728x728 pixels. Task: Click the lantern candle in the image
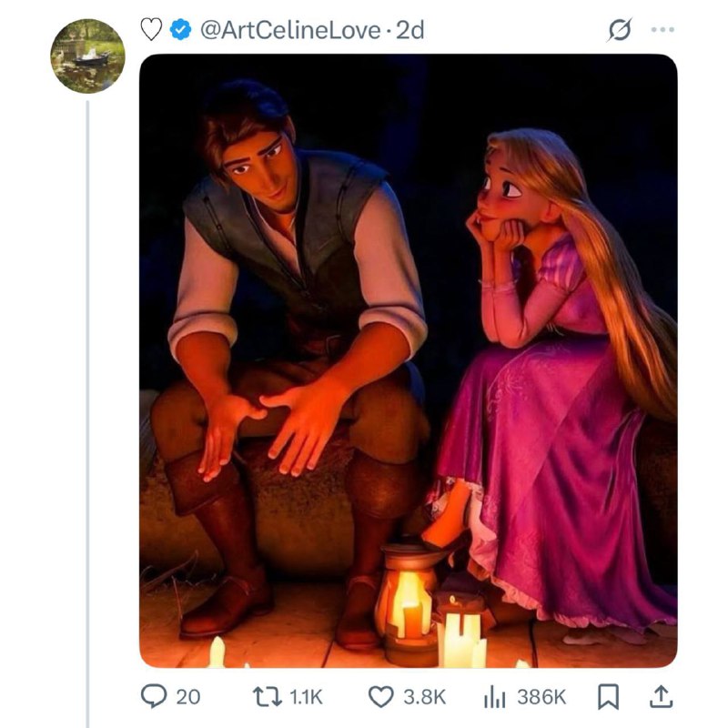point(409,602)
